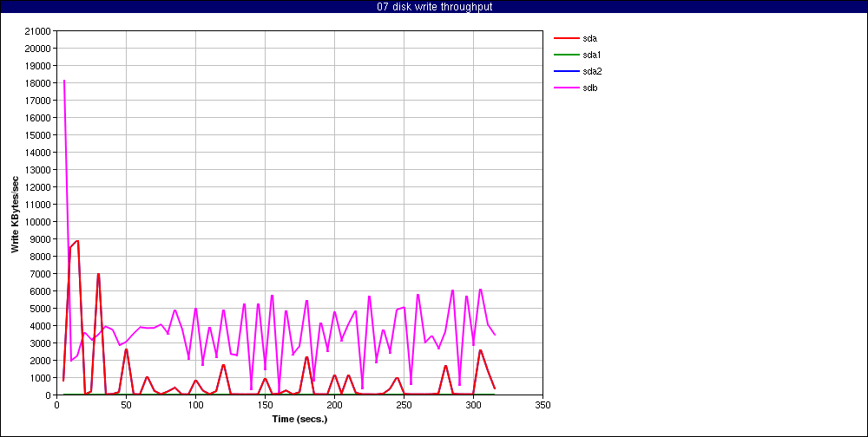
Task: Click the green sda1 legend color line
Action: coord(566,55)
